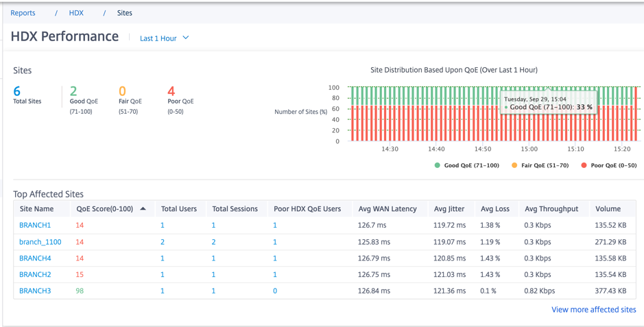
Task: Click total sessions value for branch_1100
Action: (213, 242)
